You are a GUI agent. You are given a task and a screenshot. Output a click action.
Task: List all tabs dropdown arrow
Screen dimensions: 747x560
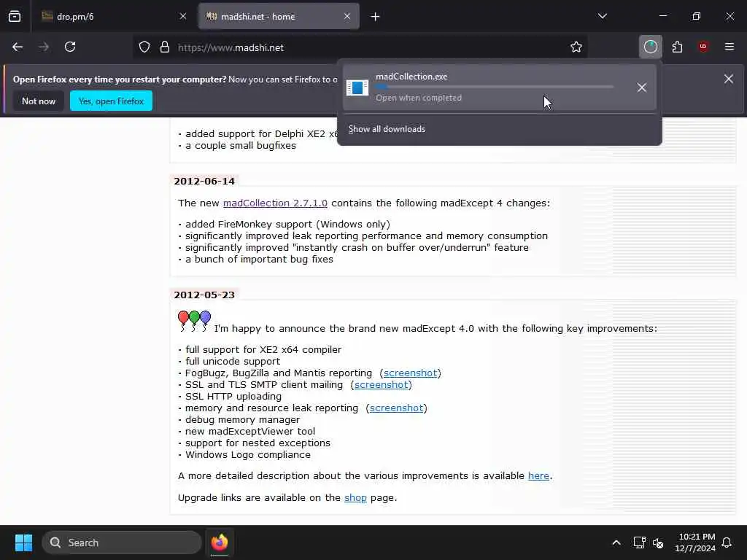click(x=603, y=16)
